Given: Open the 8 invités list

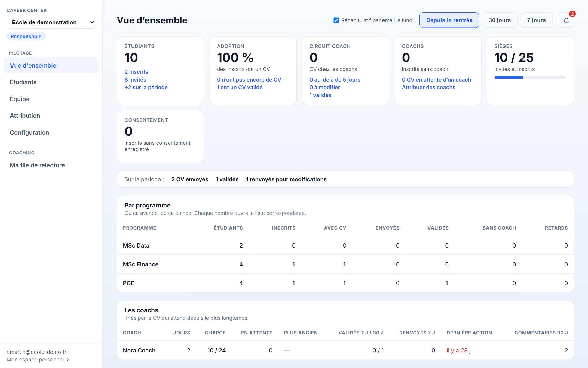Looking at the screenshot, I should tap(135, 80).
